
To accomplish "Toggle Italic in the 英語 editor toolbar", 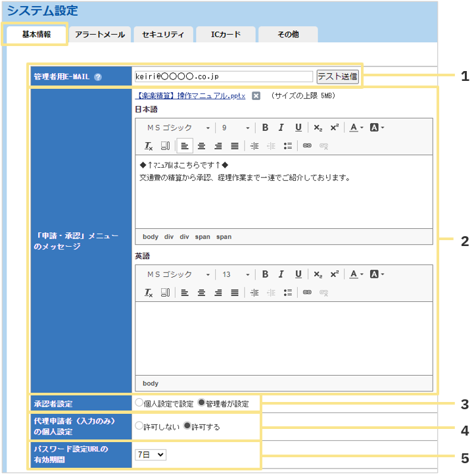I will (281, 274).
